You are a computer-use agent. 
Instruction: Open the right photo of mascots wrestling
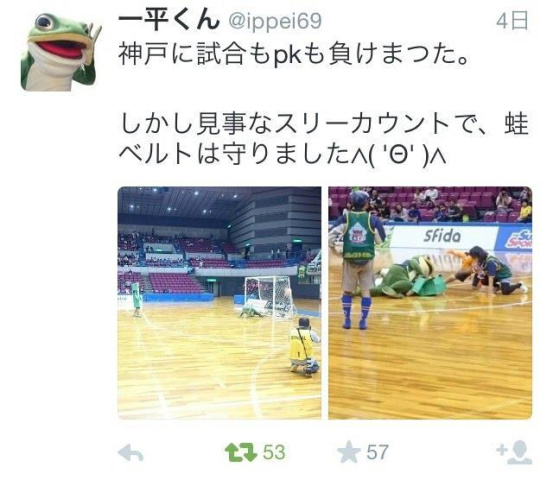(x=430, y=303)
